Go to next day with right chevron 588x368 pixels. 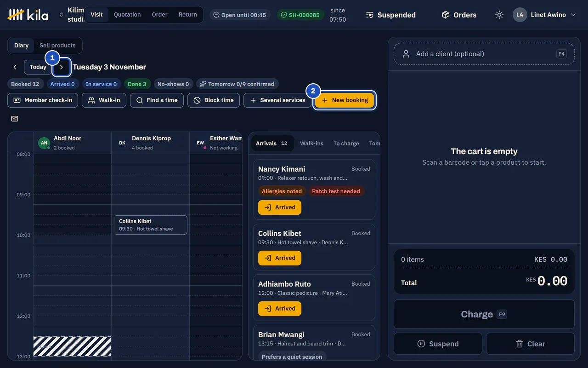(x=62, y=67)
